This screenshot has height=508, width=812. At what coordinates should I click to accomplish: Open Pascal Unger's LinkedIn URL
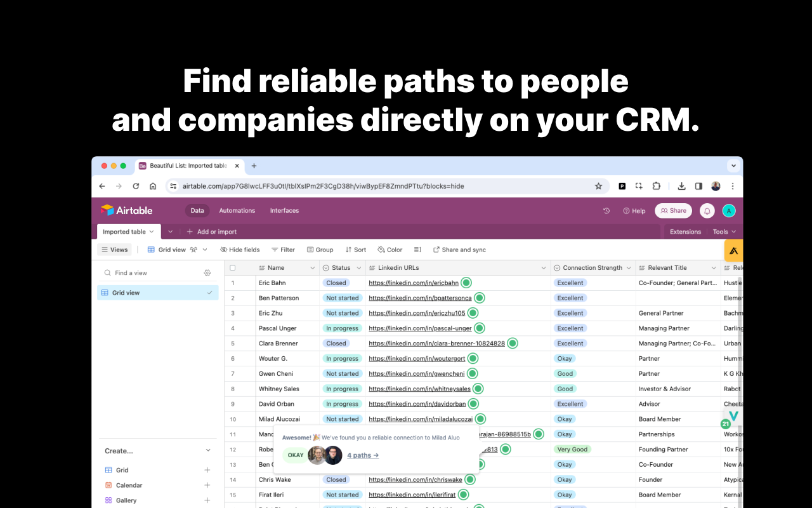pyautogui.click(x=420, y=328)
